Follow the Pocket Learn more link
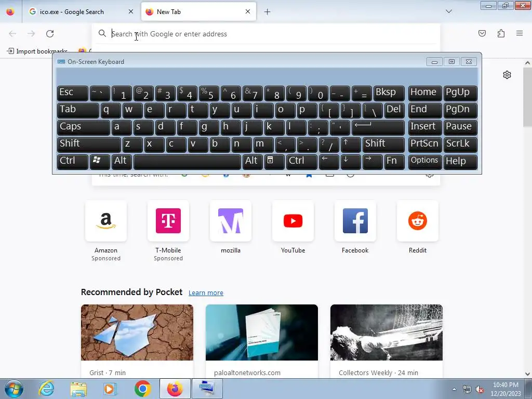This screenshot has height=399, width=532. pos(206,293)
